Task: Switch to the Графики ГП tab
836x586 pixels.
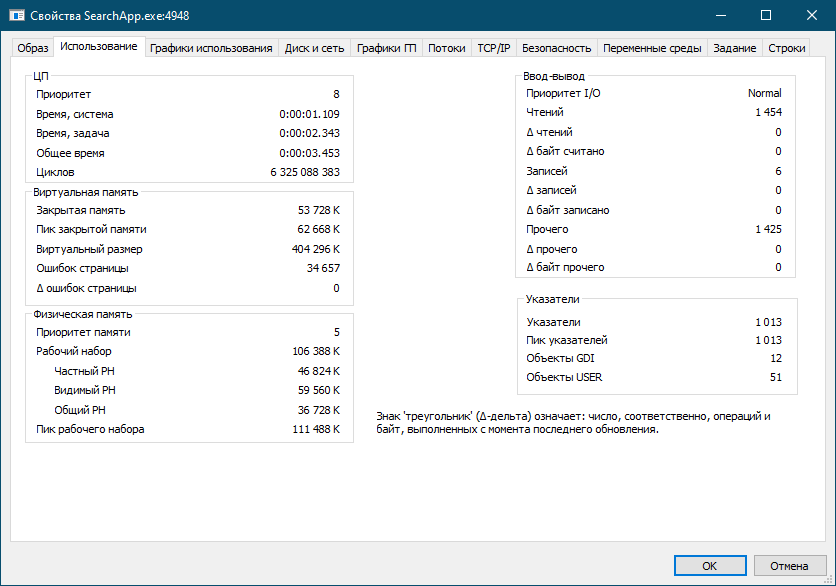Action: point(387,48)
